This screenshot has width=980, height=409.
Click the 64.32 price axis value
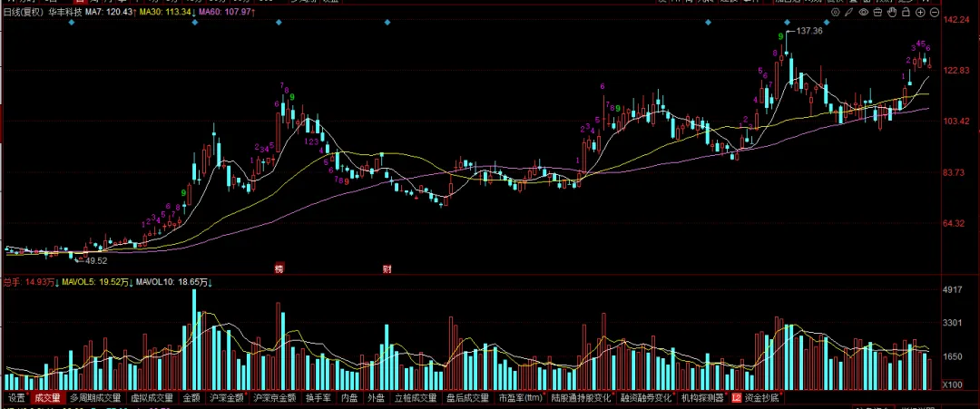click(x=955, y=223)
